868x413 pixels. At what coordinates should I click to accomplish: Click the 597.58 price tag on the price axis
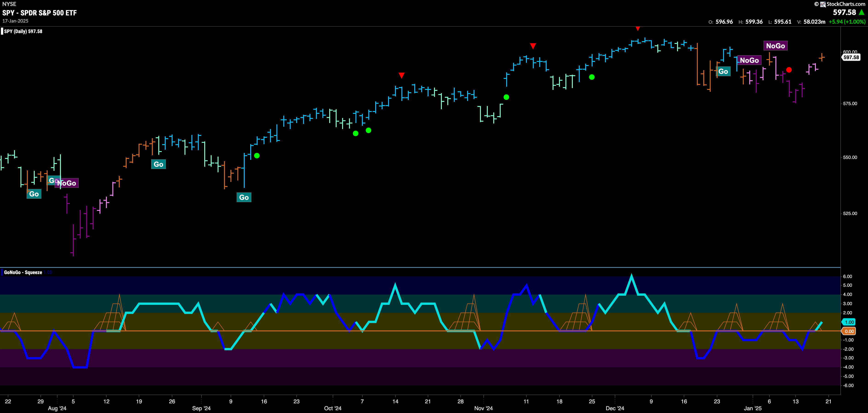(x=851, y=57)
